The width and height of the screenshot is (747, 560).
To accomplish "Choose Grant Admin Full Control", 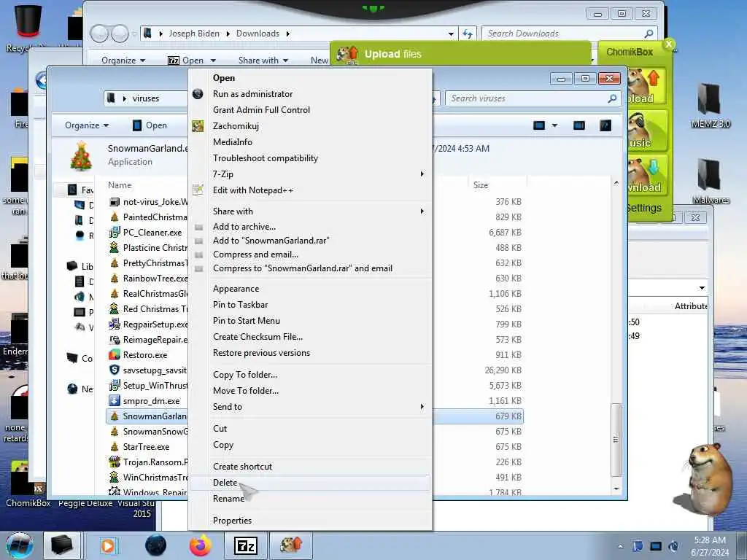I will 261,110.
